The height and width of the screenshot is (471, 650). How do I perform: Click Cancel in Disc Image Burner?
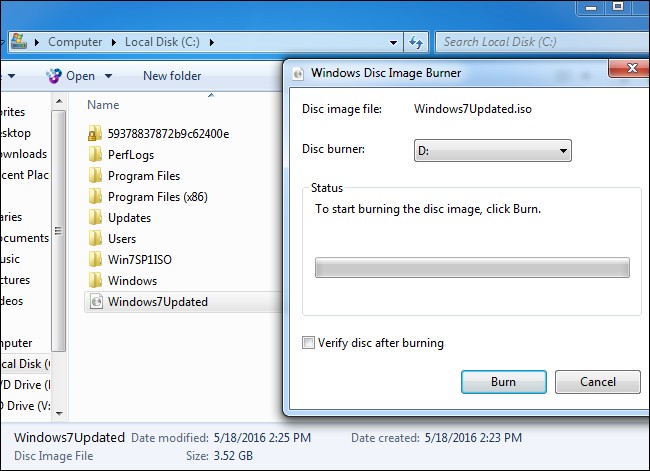[598, 382]
